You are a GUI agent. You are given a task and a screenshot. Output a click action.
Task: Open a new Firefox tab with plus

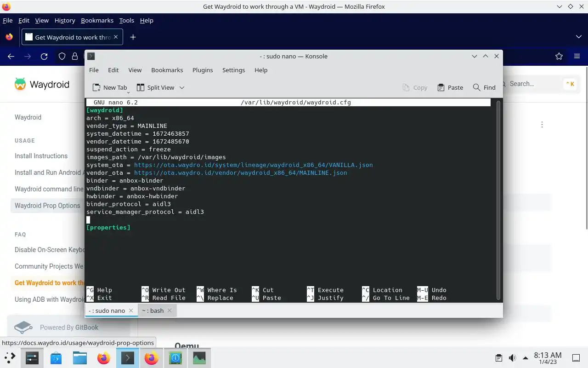tap(133, 37)
